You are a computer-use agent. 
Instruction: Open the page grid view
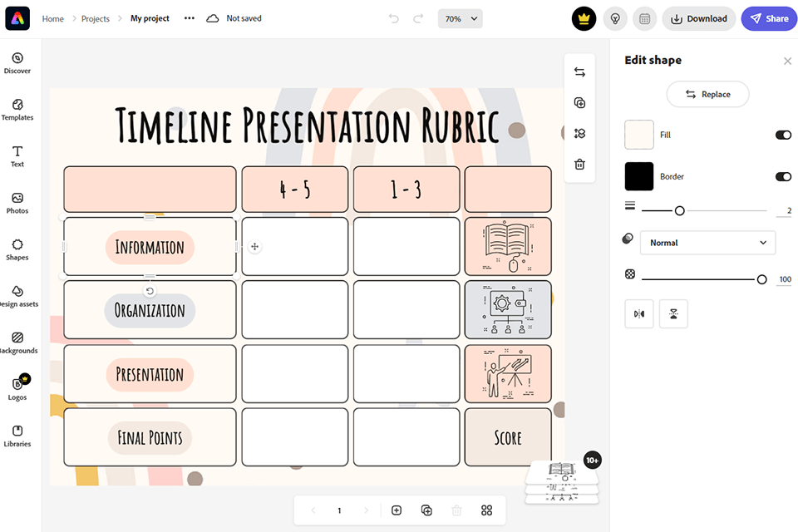(486, 510)
